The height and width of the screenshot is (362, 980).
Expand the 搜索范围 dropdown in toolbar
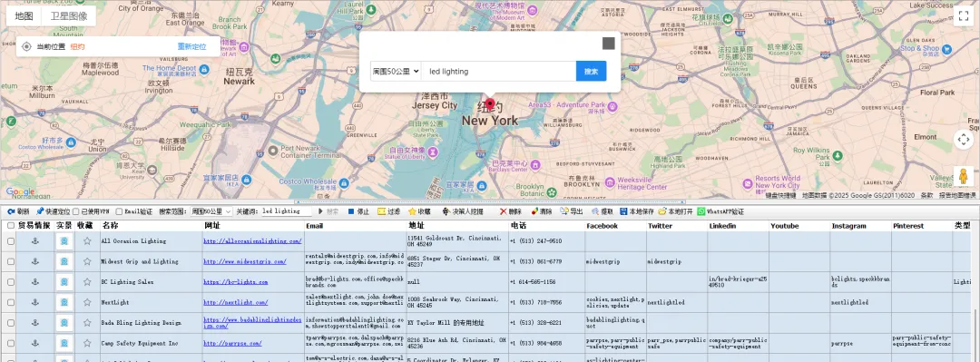[211, 211]
